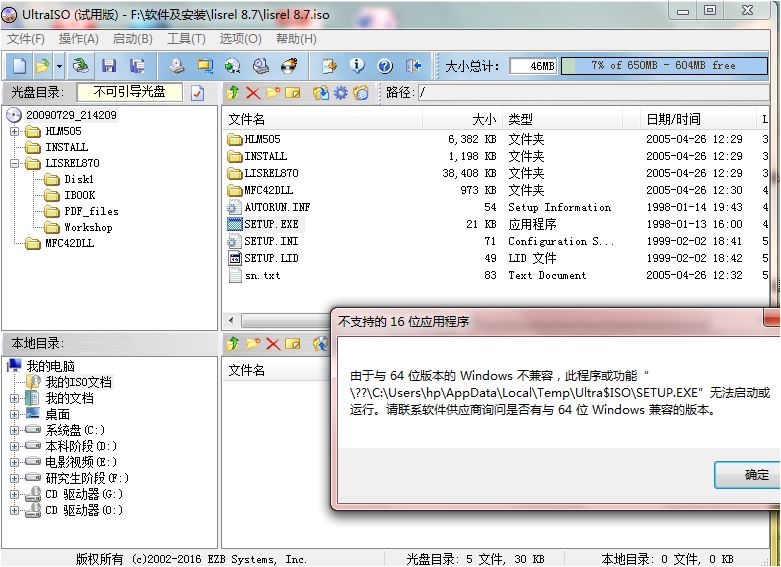
Task: Expand CD 驱动器(G:) node
Action: (x=14, y=495)
